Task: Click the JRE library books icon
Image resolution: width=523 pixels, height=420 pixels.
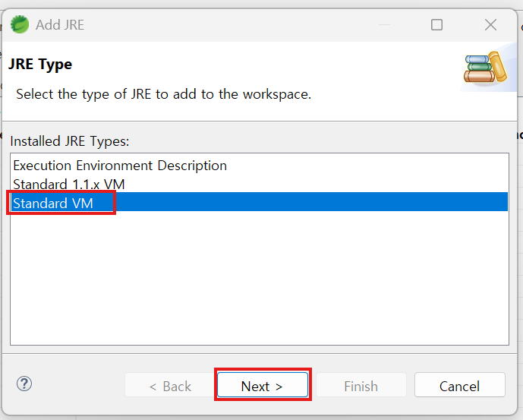Action: pos(485,67)
